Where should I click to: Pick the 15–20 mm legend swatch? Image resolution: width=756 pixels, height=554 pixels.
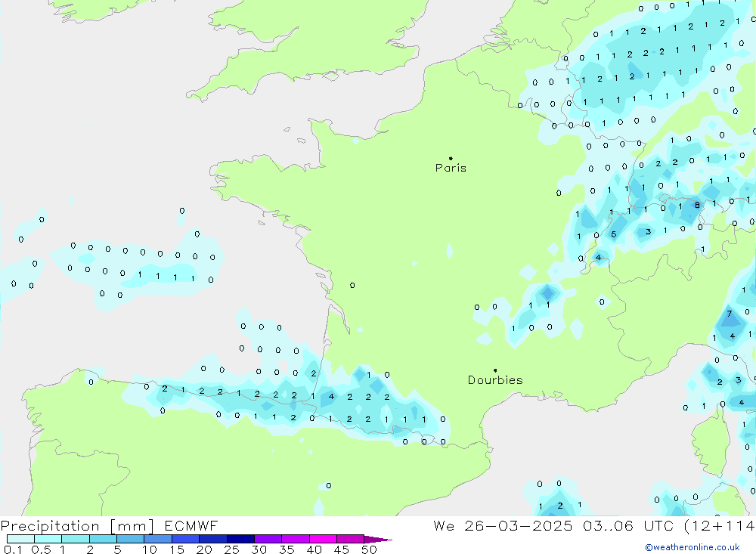[185, 539]
